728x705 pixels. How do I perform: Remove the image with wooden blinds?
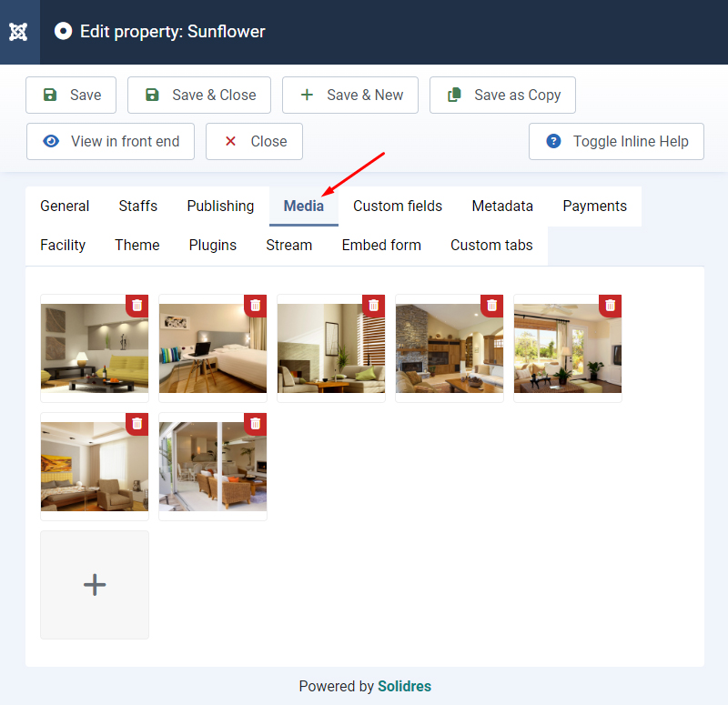[x=374, y=306]
